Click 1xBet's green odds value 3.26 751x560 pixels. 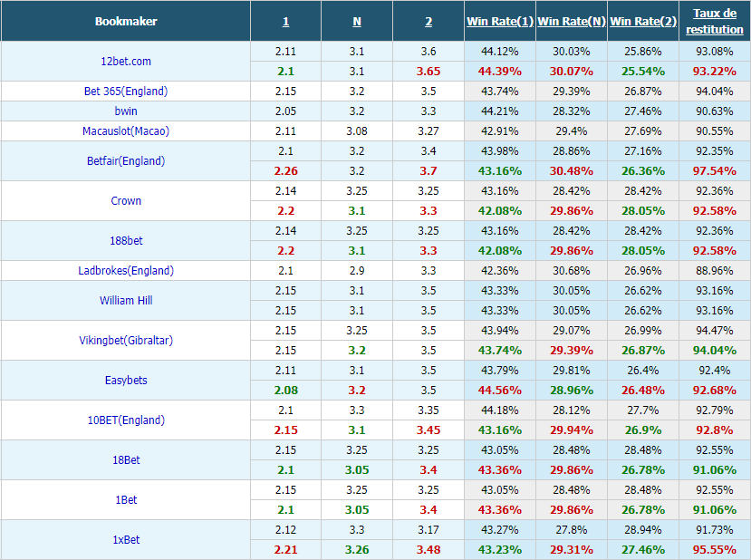pos(357,550)
